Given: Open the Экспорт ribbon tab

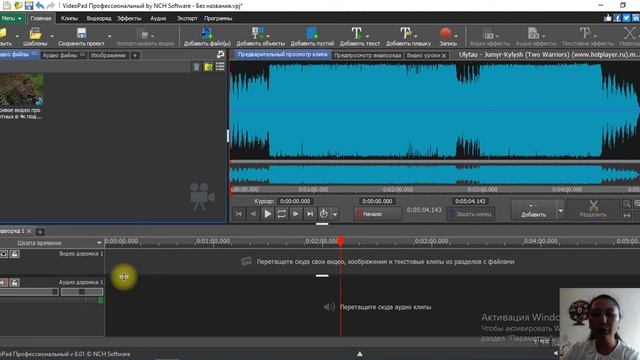Looking at the screenshot, I should [x=187, y=18].
